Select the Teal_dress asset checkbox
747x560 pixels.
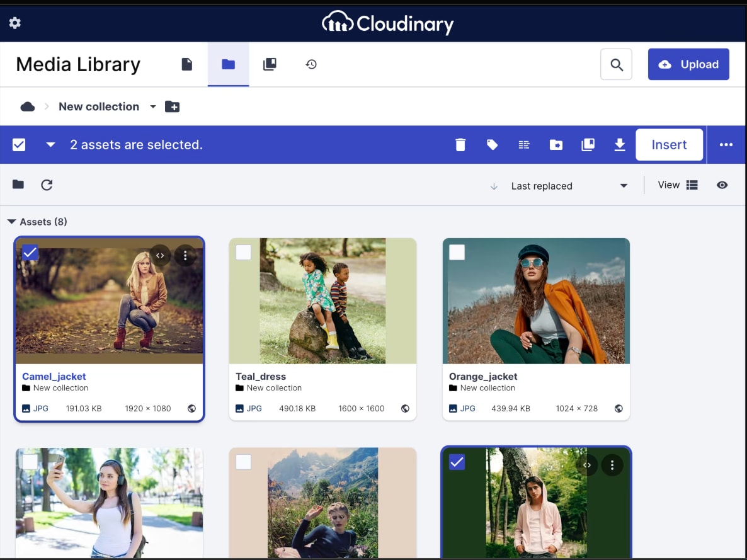pos(243,253)
